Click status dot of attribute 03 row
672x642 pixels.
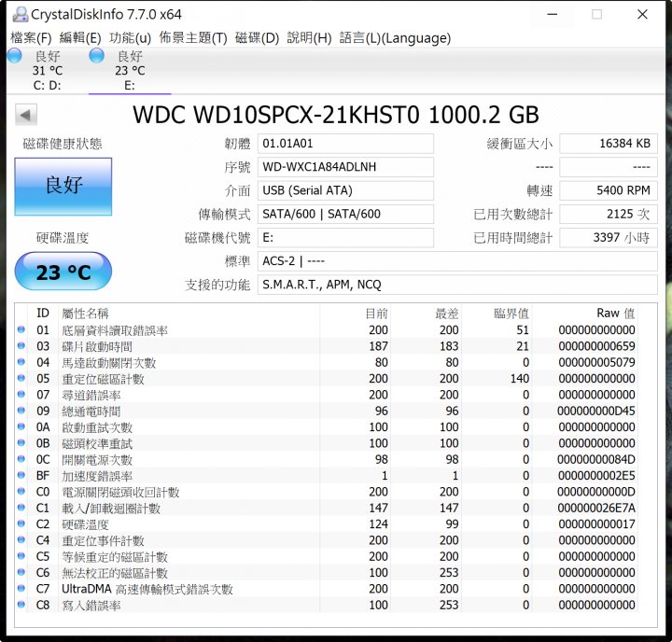tap(21, 345)
